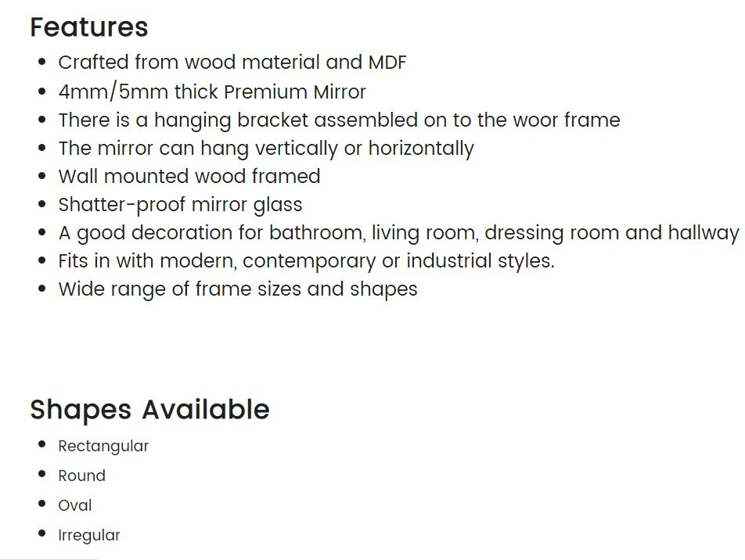Screen dimensions: 745x560
Task: Click 'The mirror can hang vertically or horizontally'
Action: [x=266, y=149]
